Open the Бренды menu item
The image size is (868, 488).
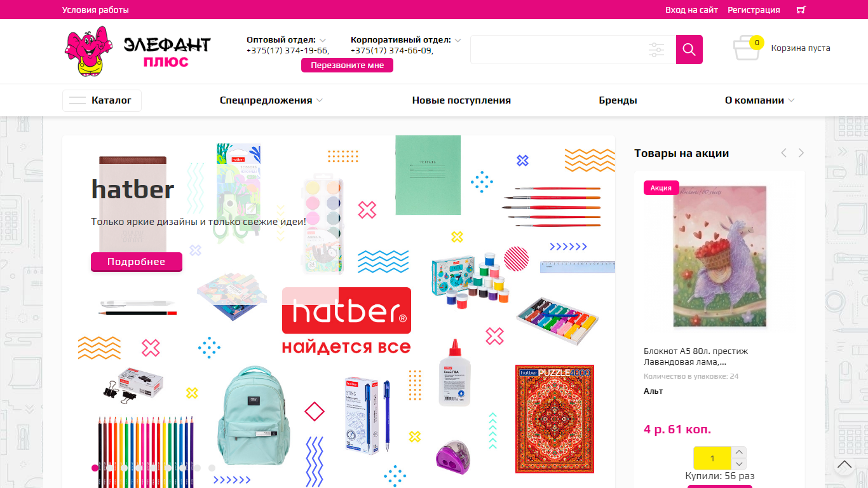pyautogui.click(x=618, y=100)
